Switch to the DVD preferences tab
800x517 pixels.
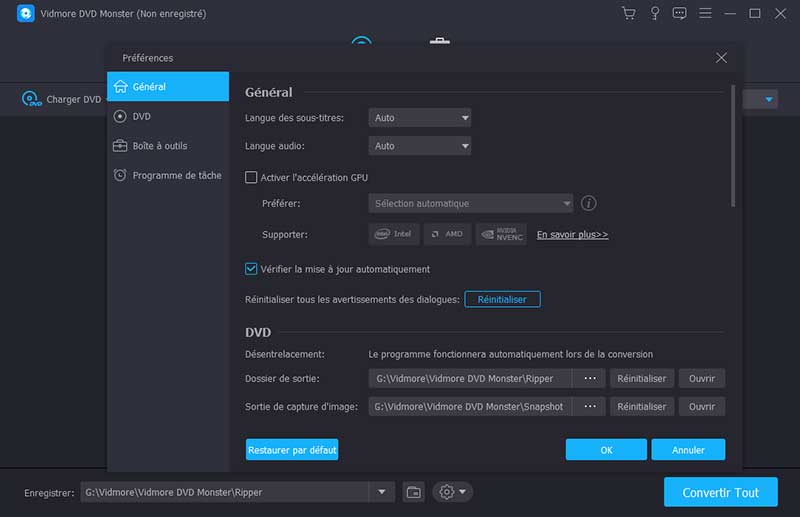142,116
